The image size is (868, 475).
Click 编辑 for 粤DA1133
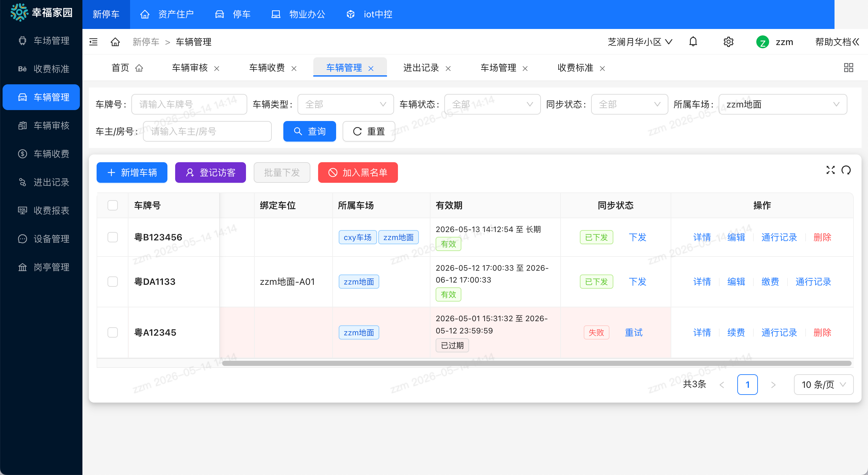coord(736,282)
